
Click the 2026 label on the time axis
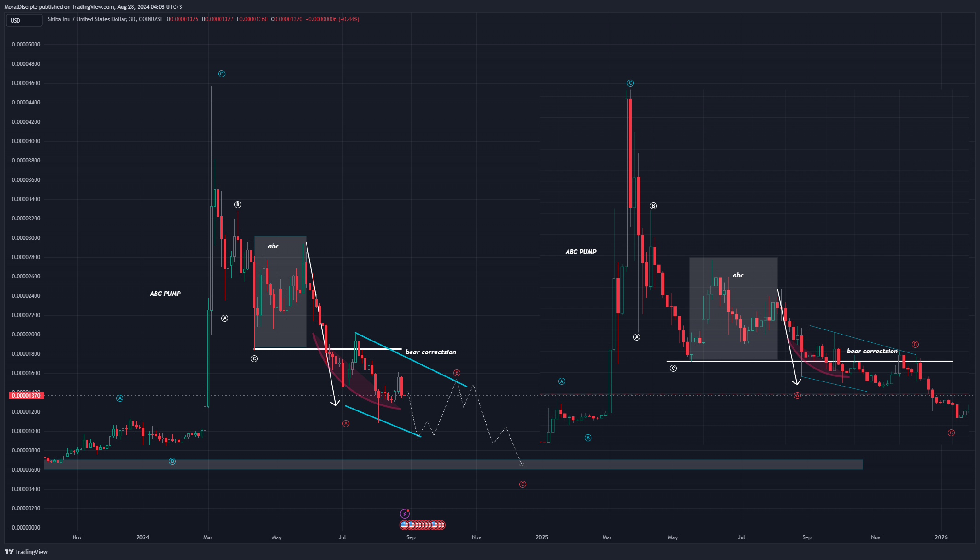point(941,537)
